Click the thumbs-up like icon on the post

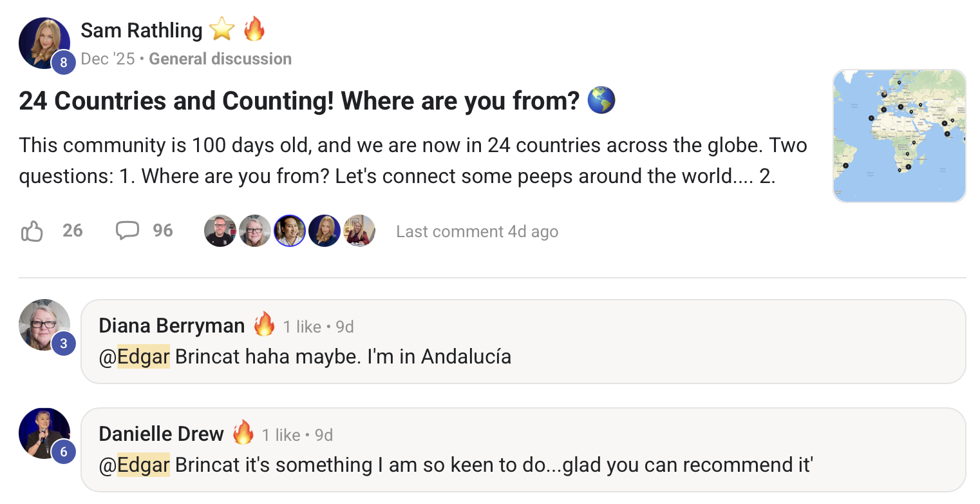tap(32, 231)
